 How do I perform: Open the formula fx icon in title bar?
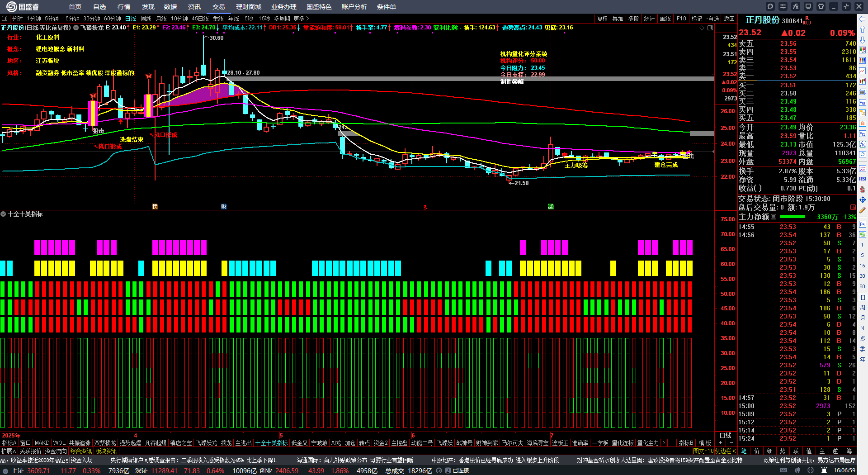(796, 6)
